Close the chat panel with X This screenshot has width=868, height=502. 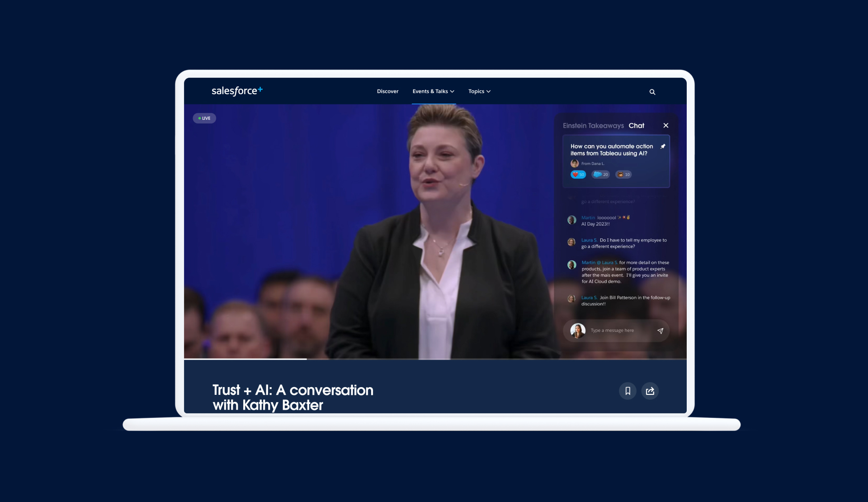(x=665, y=126)
